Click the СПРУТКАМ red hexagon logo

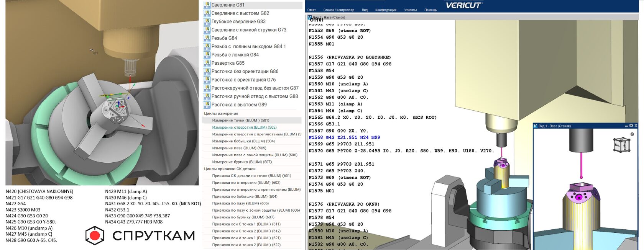tap(95, 235)
